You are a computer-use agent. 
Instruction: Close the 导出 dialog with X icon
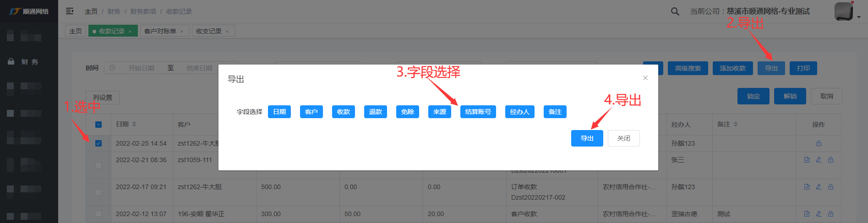click(x=645, y=78)
